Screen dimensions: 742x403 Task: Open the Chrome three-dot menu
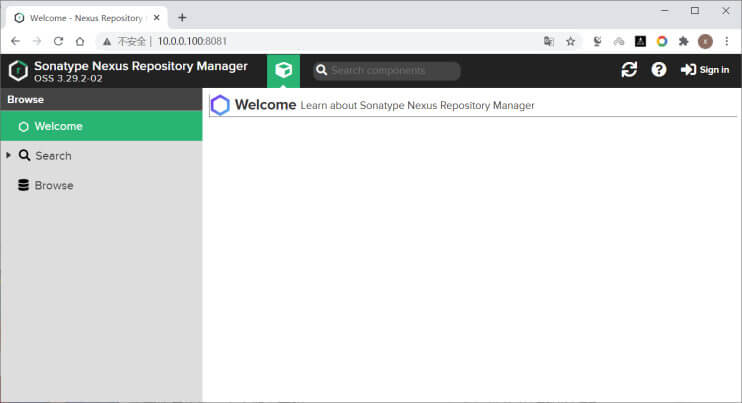tap(727, 41)
